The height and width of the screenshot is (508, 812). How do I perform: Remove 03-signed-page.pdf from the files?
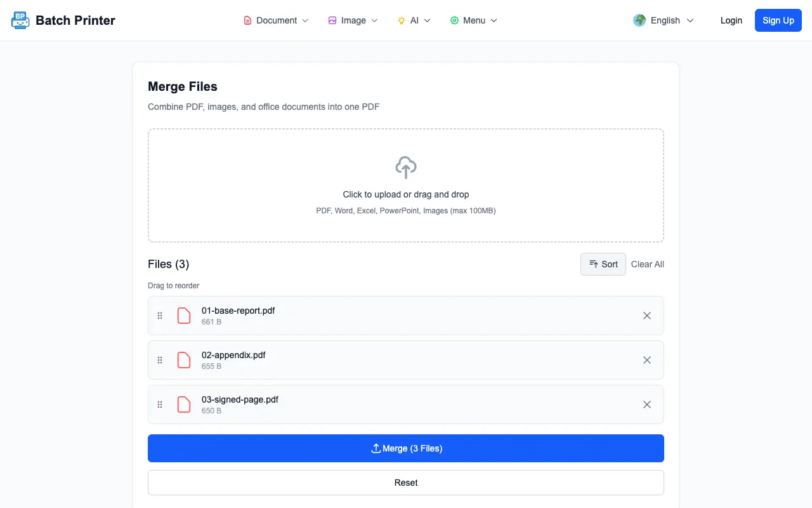[647, 404]
